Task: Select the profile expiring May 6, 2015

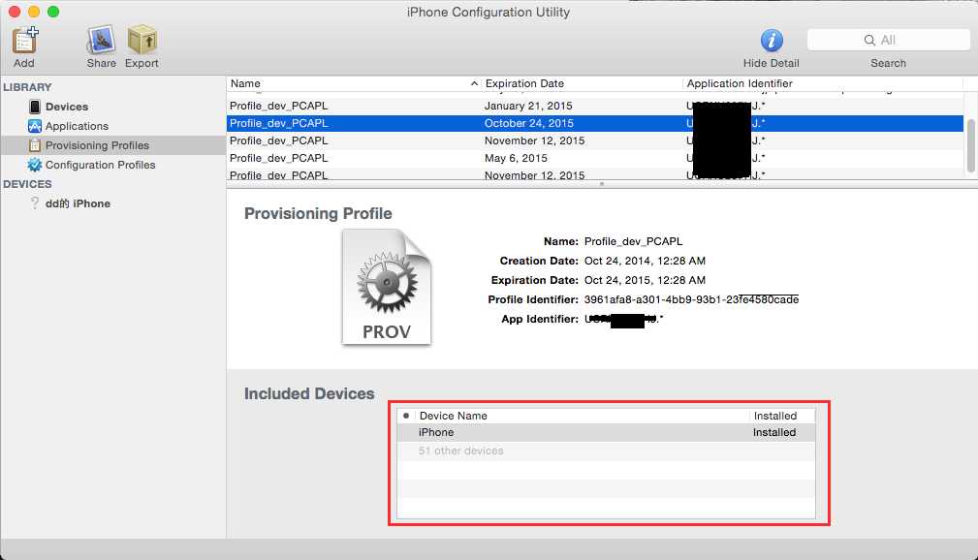Action: coord(595,158)
